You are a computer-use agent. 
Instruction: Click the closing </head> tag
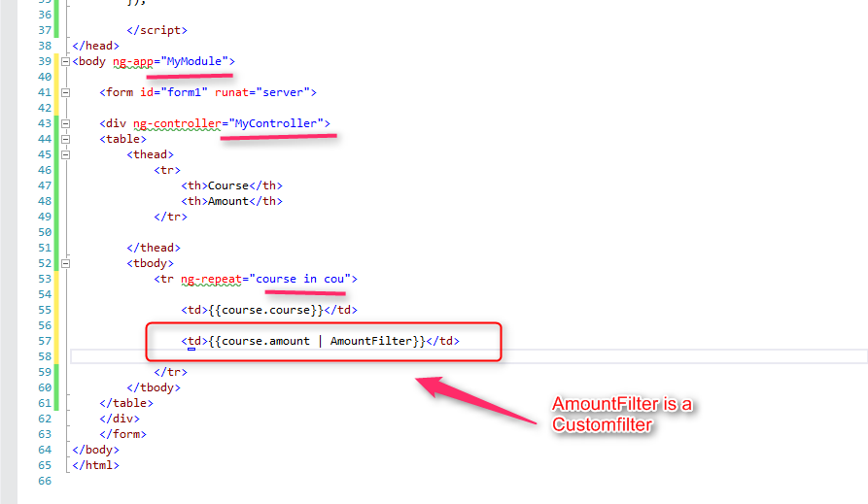(96, 46)
